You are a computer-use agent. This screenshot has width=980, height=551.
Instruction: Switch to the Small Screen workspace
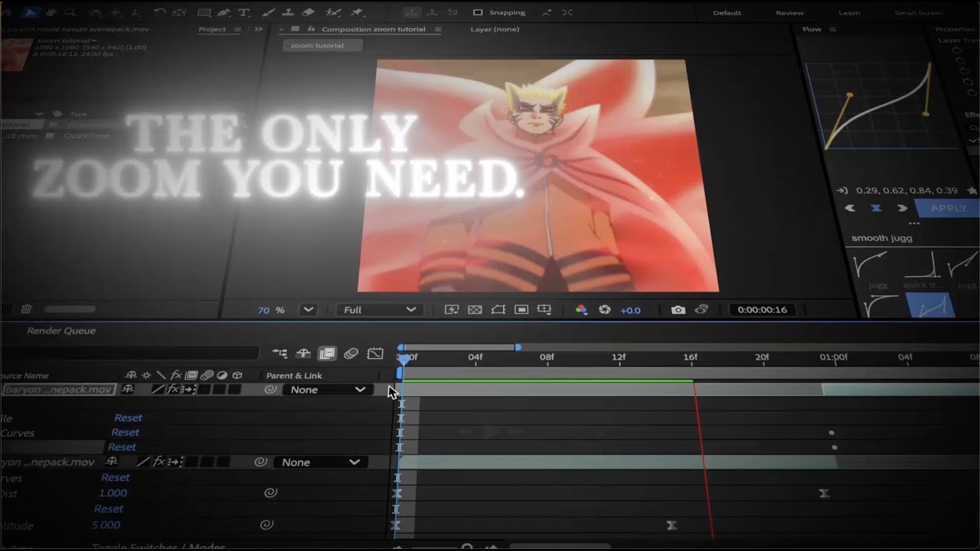pos(919,12)
